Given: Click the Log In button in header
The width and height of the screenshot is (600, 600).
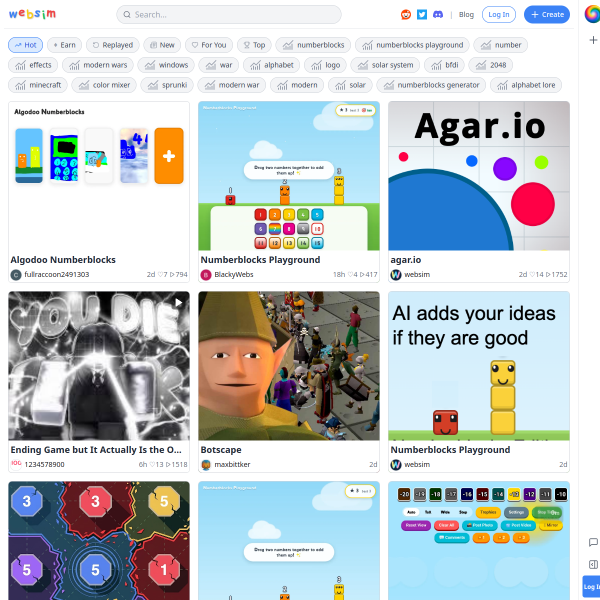Looking at the screenshot, I should pos(499,15).
